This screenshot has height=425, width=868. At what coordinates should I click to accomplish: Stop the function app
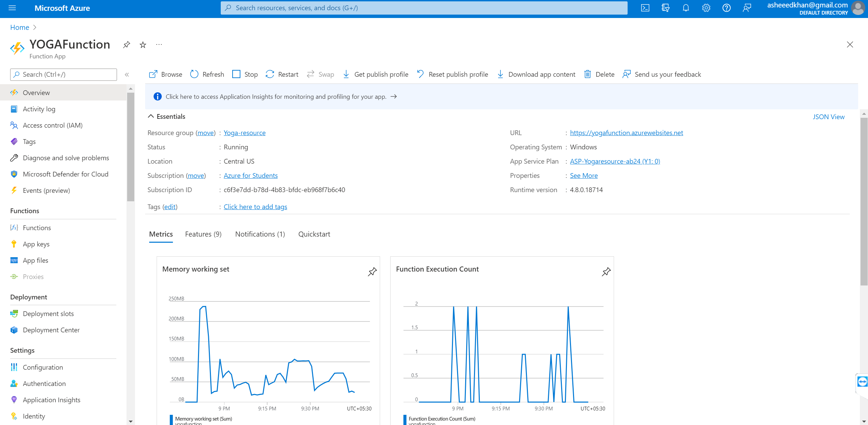click(x=245, y=74)
